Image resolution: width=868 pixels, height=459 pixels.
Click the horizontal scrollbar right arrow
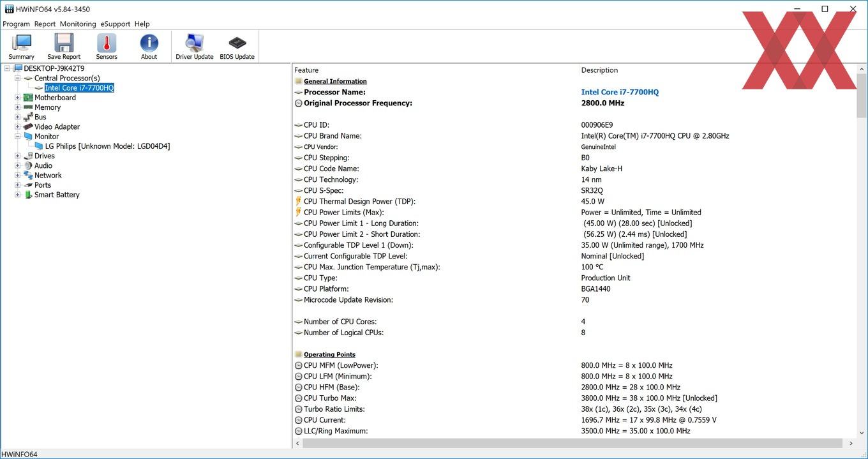pos(851,443)
